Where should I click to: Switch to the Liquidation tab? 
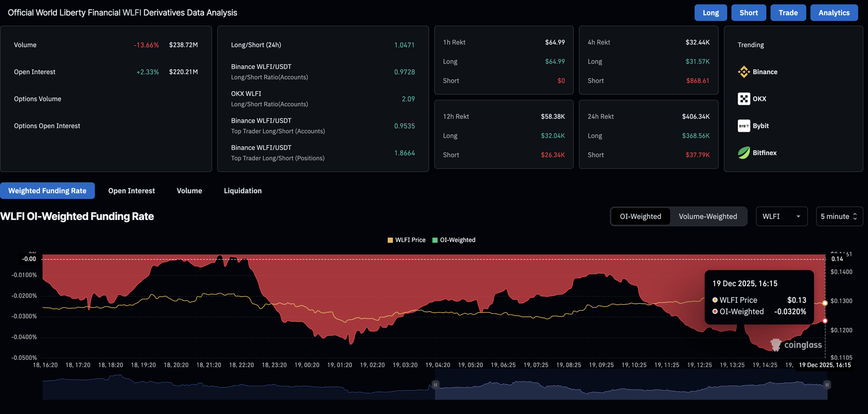click(242, 191)
